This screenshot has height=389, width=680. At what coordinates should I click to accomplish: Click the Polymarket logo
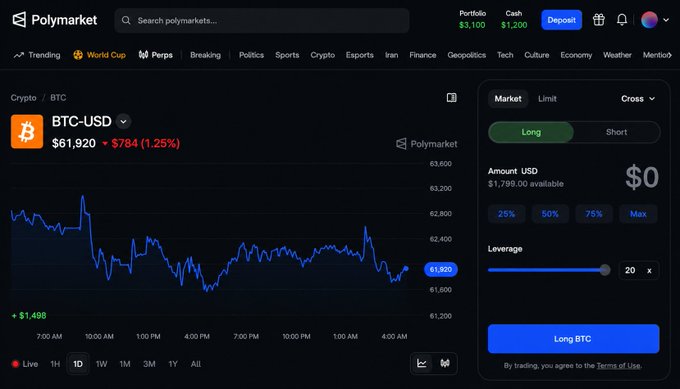click(55, 20)
